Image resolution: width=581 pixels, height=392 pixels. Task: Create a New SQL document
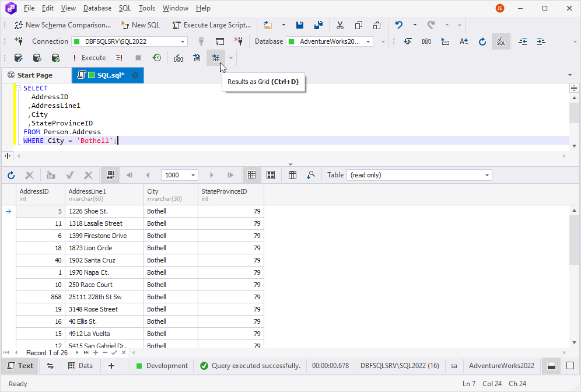(x=140, y=25)
